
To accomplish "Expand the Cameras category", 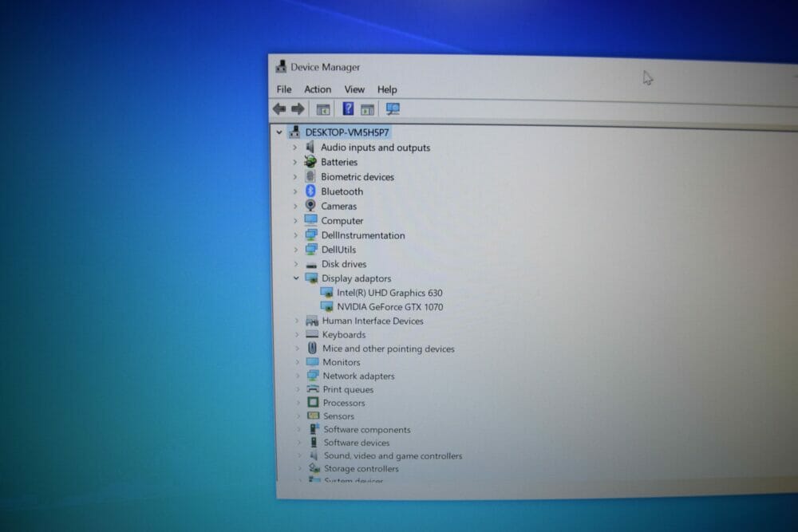I will click(x=295, y=207).
